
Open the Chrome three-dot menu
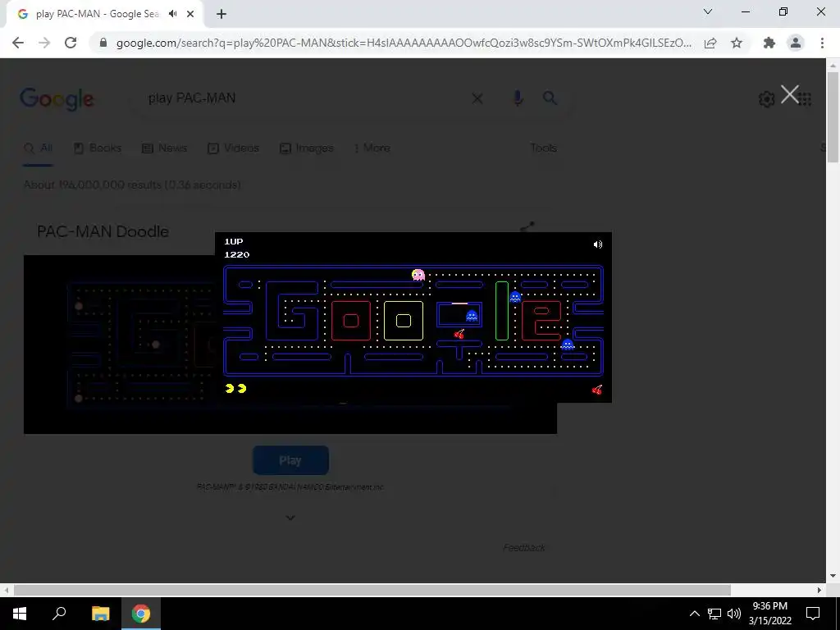click(x=822, y=43)
